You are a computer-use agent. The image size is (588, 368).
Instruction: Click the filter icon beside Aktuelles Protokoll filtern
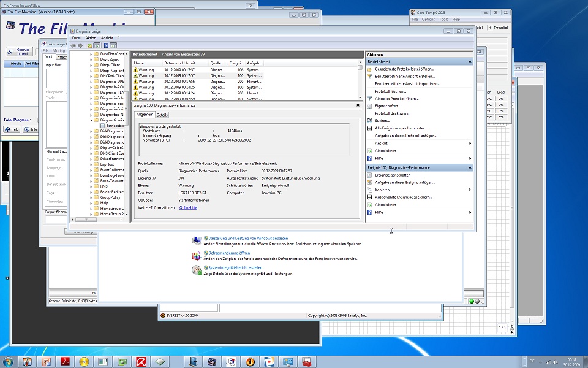[369, 99]
